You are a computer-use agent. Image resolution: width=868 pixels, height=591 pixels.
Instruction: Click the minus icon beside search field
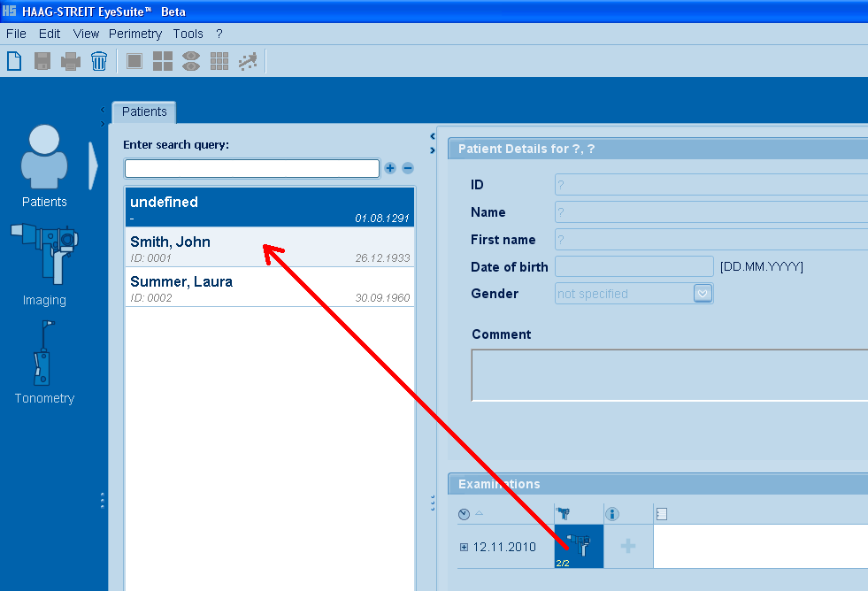408,168
